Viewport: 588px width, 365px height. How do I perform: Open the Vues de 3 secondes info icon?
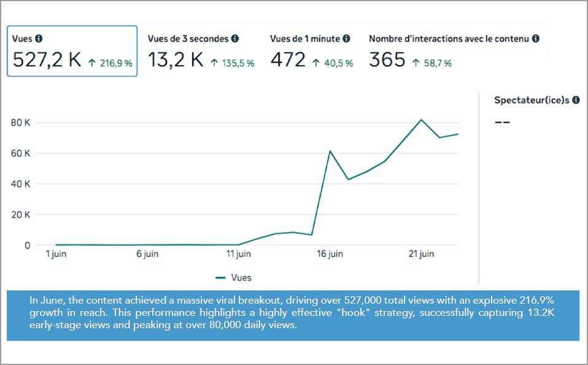(234, 39)
